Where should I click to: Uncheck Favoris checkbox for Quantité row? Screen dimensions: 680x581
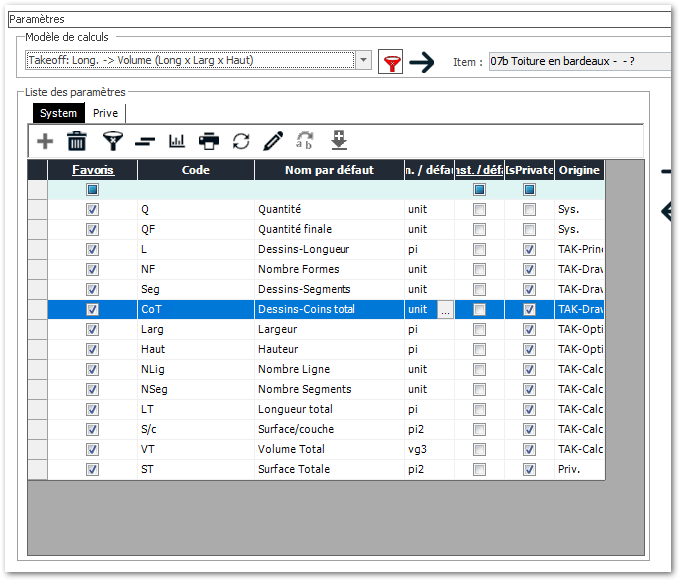[x=92, y=210]
